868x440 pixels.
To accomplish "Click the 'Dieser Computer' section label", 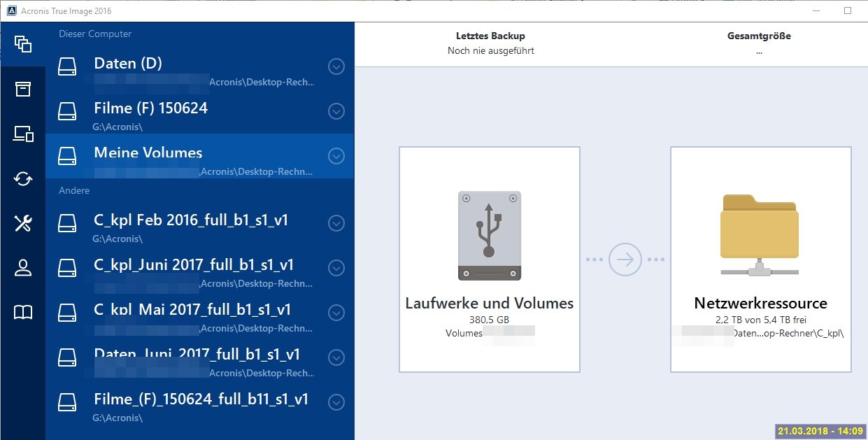I will [95, 34].
